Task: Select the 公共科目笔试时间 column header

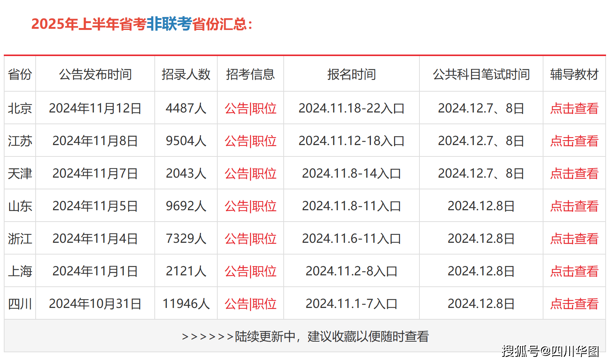Action: [481, 74]
